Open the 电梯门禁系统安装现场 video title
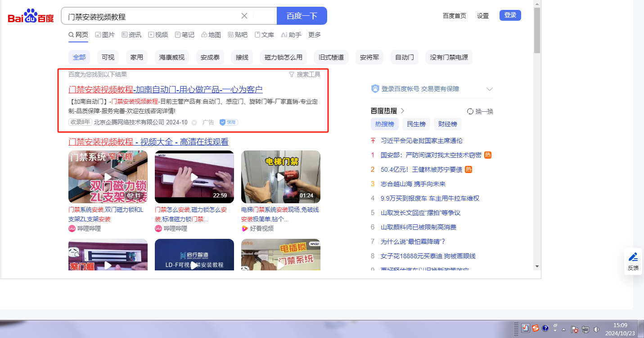 280,214
